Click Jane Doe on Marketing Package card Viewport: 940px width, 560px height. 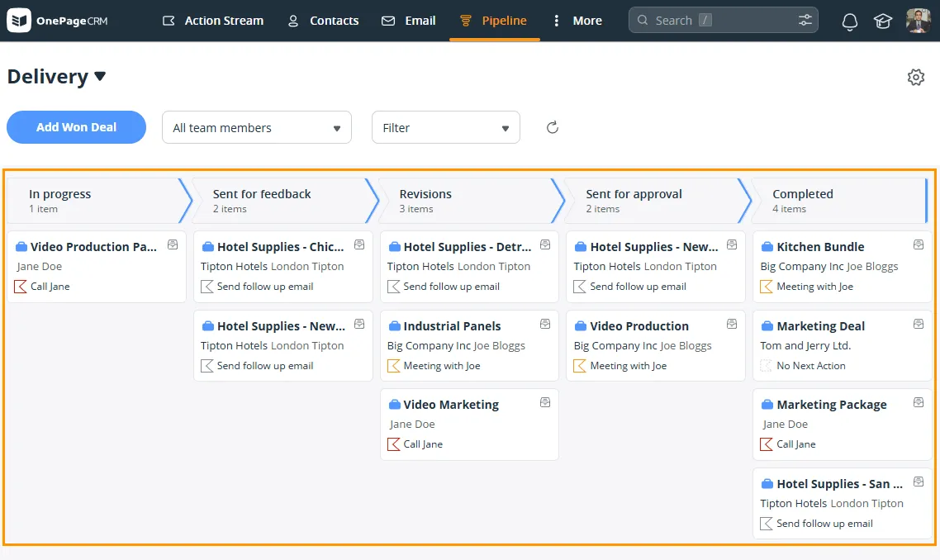[785, 425]
